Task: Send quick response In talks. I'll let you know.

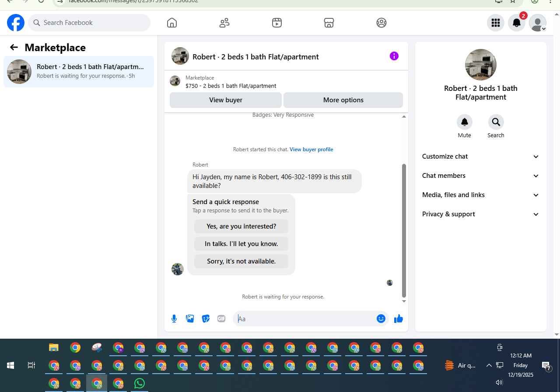Action: (241, 244)
